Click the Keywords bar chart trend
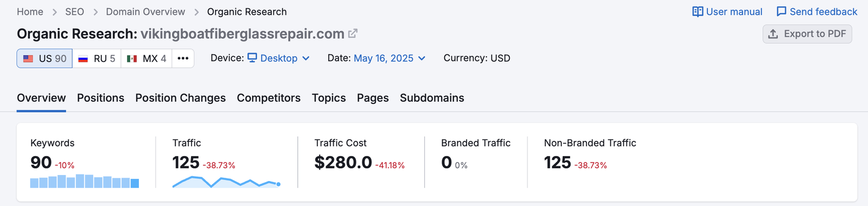The height and width of the screenshot is (206, 868). 85,181
